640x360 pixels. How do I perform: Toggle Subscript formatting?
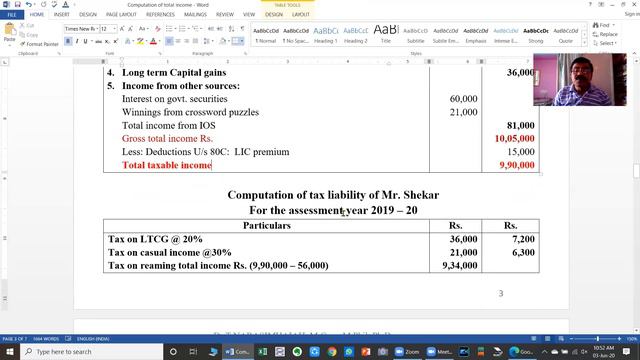107,41
